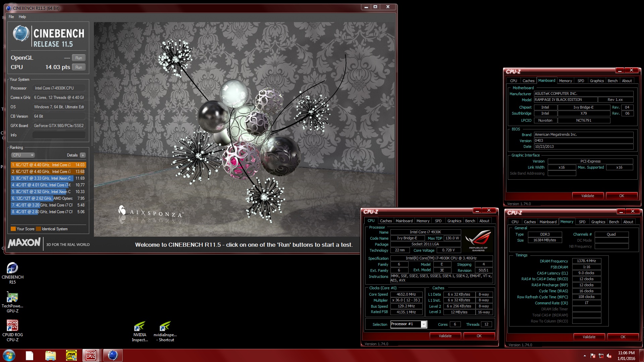644x362 pixels.
Task: Show hidden tray icons arrow
Action: click(585, 356)
